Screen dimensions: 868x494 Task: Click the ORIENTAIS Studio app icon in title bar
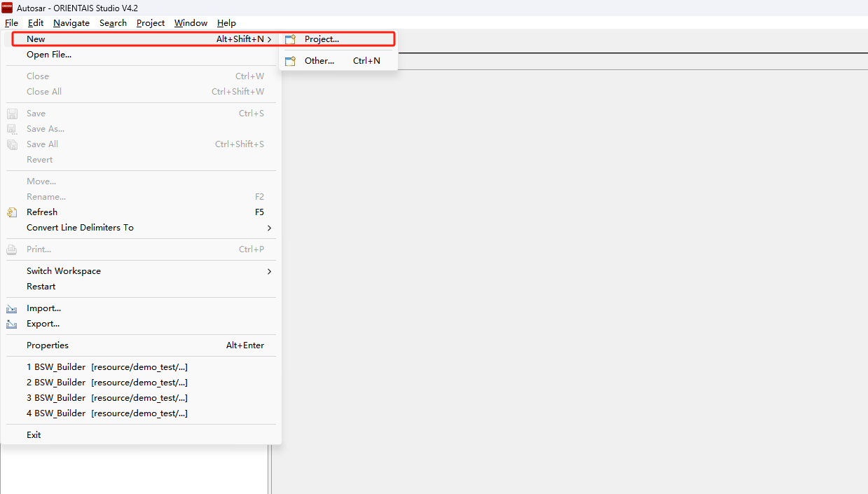point(7,8)
